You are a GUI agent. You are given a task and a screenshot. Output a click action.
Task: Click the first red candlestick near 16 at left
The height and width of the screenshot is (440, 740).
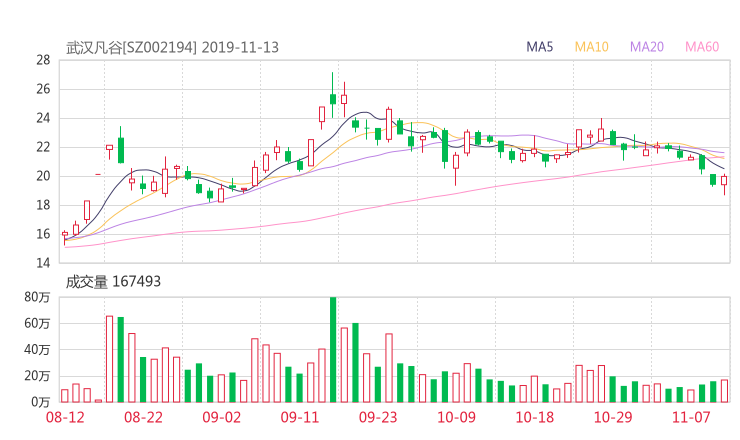(65, 237)
